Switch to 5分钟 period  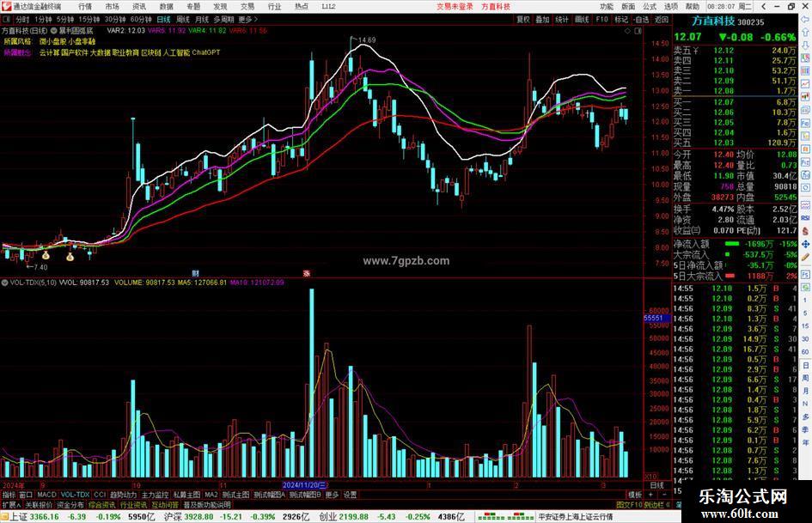coord(65,19)
